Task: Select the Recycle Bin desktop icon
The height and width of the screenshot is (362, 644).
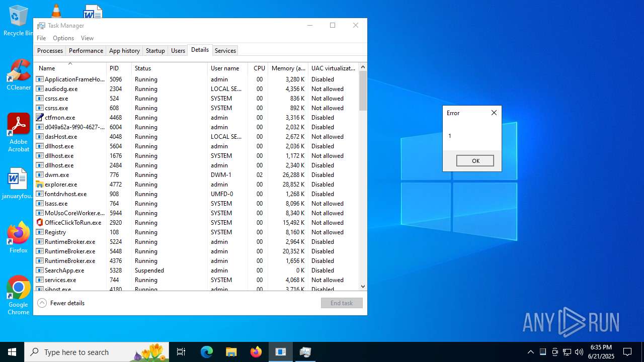Action: click(18, 20)
